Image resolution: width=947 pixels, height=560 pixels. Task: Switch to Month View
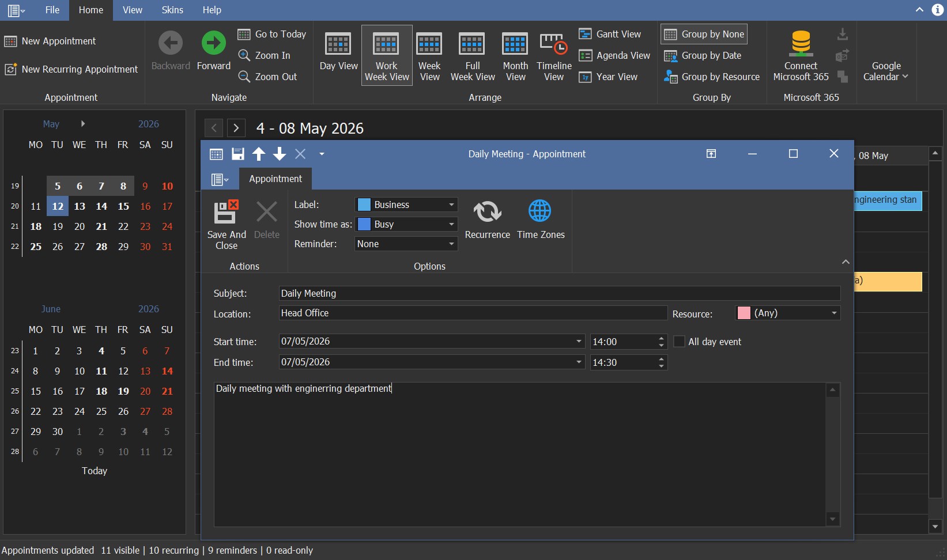click(515, 56)
